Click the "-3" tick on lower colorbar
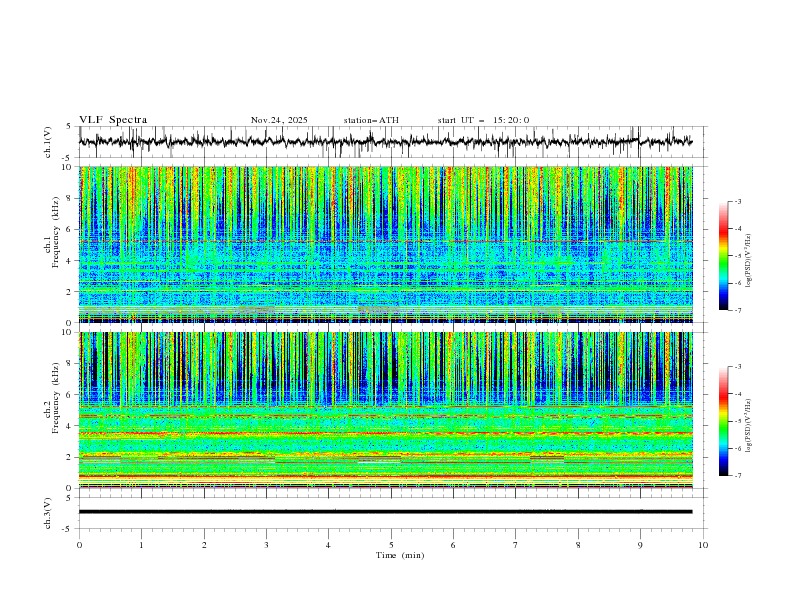Image resolution: width=792 pixels, height=612 pixels. click(738, 367)
